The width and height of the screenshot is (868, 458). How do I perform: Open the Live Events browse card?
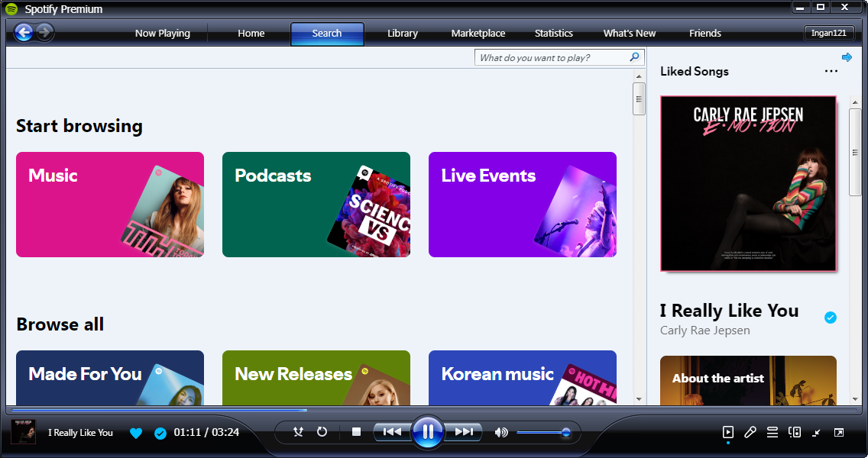coord(523,205)
